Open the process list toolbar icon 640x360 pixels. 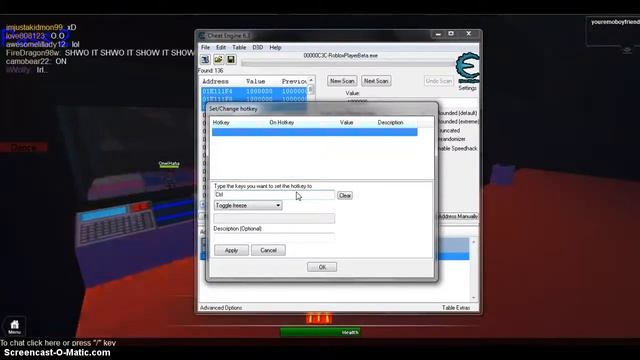point(205,60)
